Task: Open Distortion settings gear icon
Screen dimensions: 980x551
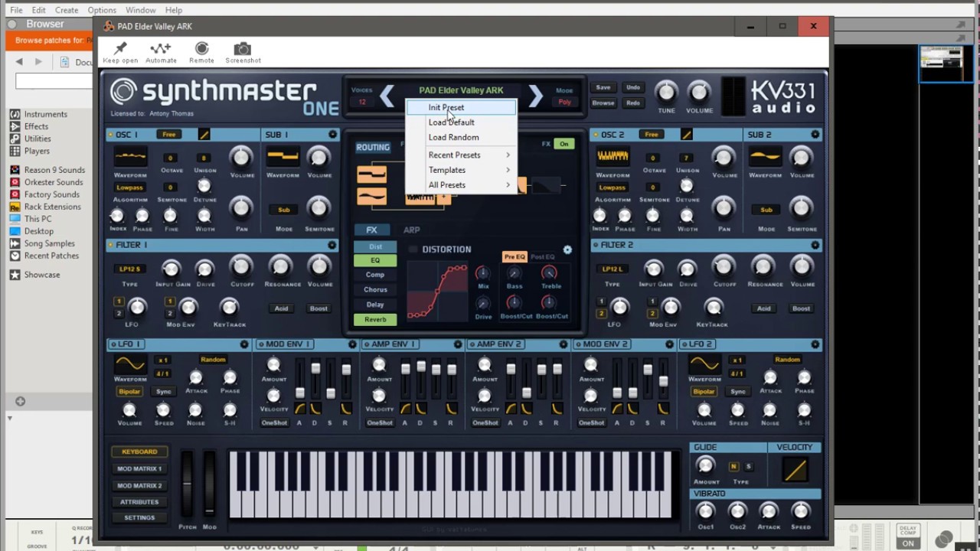Action: coord(567,249)
